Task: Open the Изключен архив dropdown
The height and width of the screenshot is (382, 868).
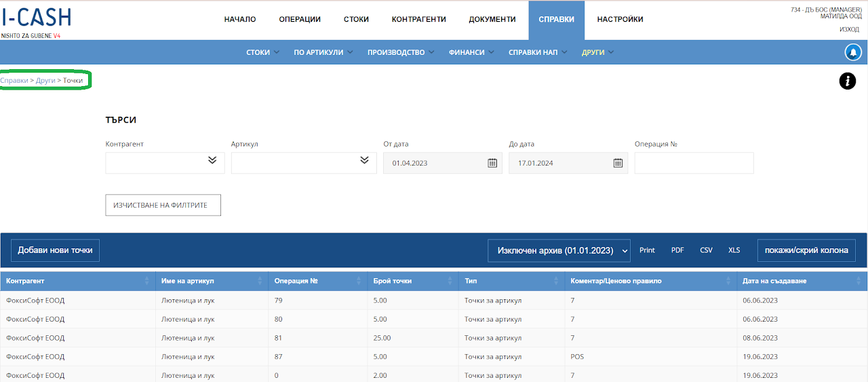Action: point(559,250)
